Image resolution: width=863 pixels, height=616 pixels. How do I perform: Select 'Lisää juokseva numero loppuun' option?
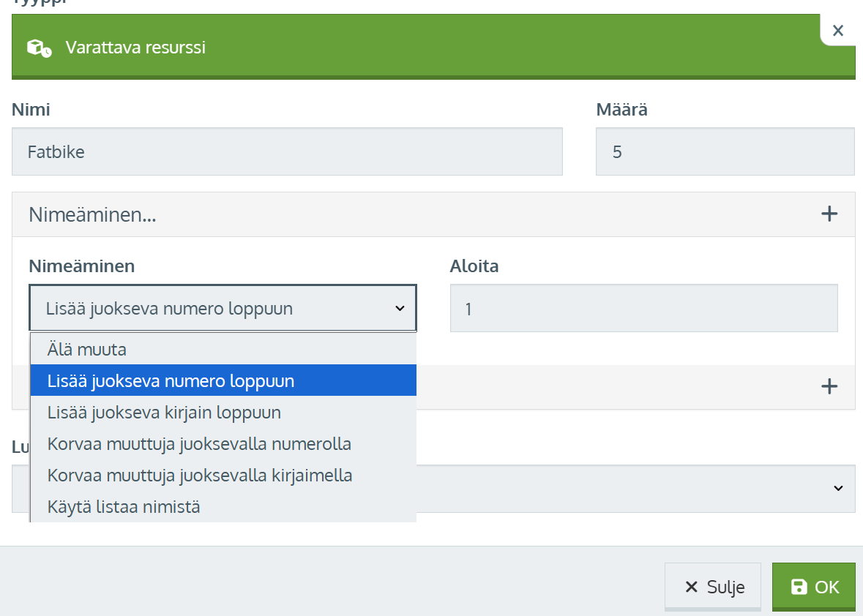tap(171, 381)
